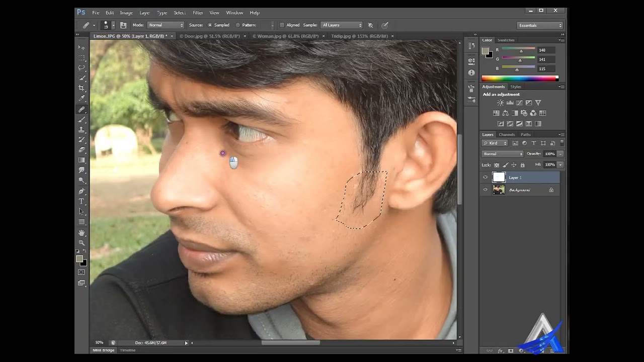Image resolution: width=644 pixels, height=362 pixels.
Task: Select the Brush tool
Action: coord(82,119)
